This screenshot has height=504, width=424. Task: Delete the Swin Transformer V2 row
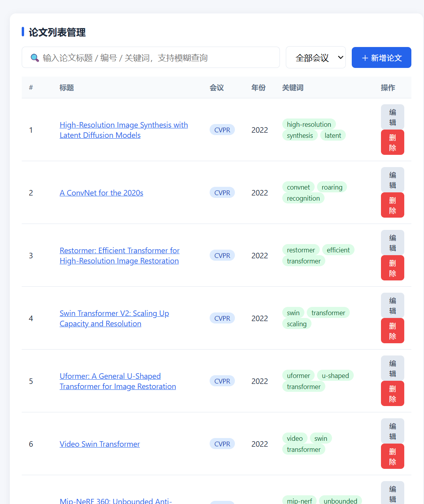(392, 331)
